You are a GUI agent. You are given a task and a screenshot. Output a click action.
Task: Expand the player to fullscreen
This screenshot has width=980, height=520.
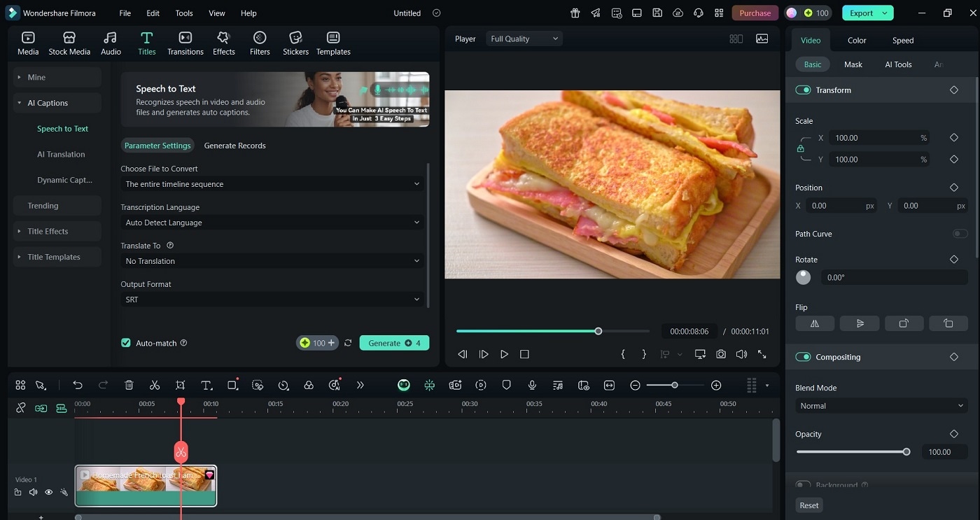(x=762, y=354)
